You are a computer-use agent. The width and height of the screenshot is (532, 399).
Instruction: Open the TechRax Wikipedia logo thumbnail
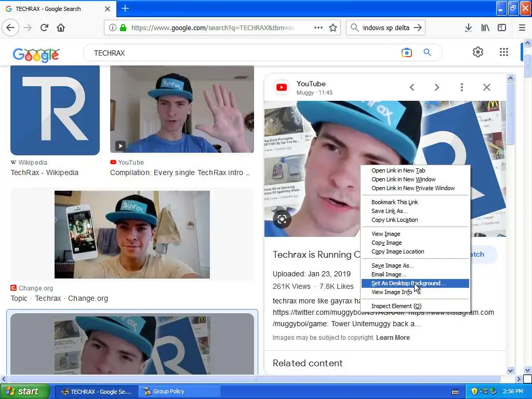pos(55,110)
